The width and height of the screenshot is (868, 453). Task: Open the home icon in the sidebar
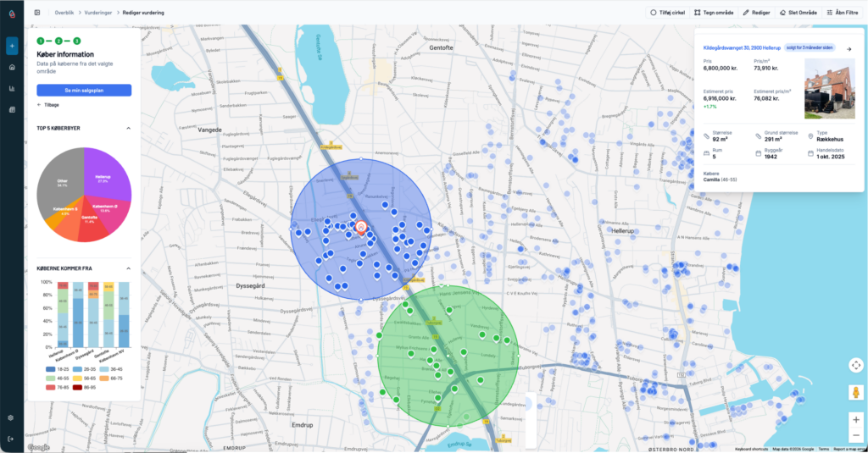[12, 67]
